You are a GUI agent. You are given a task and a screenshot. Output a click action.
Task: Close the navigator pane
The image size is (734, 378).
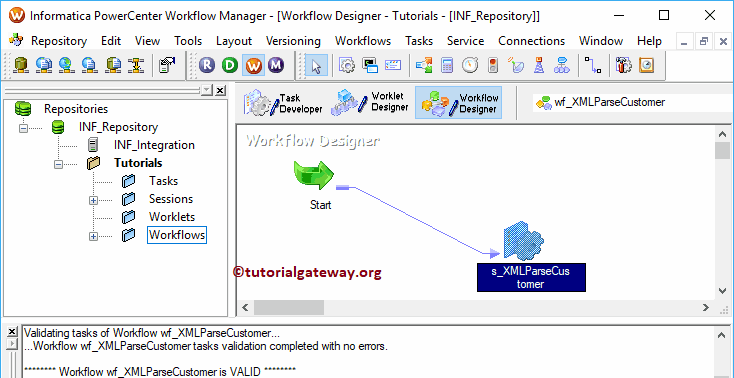[220, 90]
